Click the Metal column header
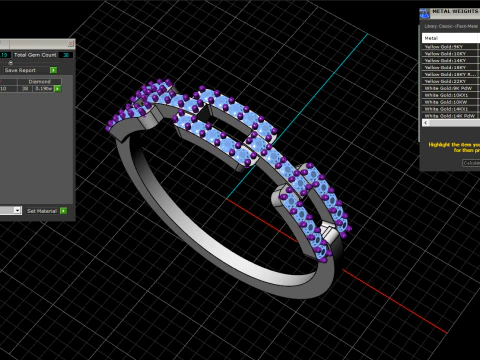The image size is (480, 360). tap(451, 38)
